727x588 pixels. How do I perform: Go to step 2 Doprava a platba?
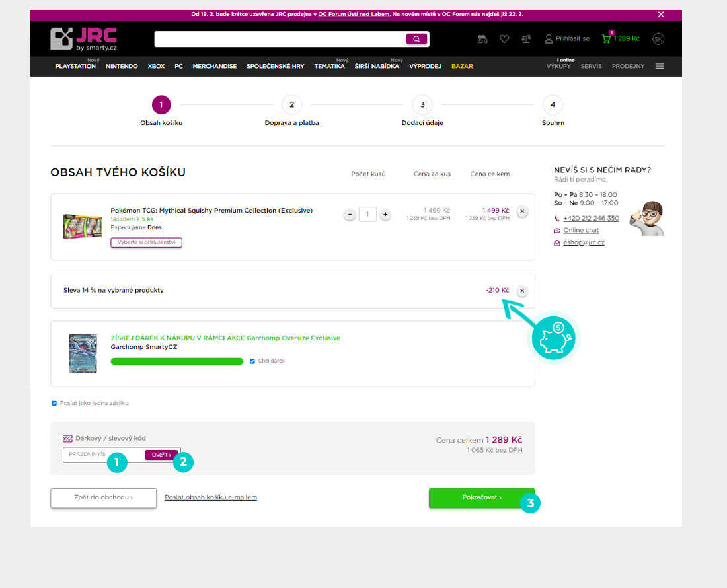[x=291, y=105]
